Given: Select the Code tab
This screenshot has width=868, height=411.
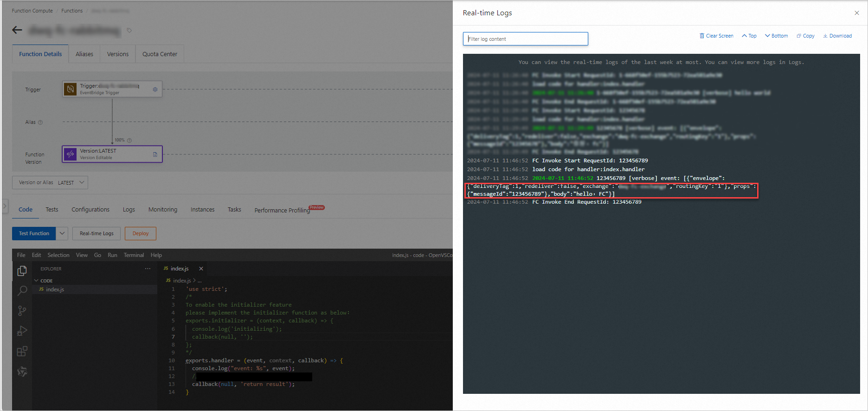Looking at the screenshot, I should (x=26, y=210).
